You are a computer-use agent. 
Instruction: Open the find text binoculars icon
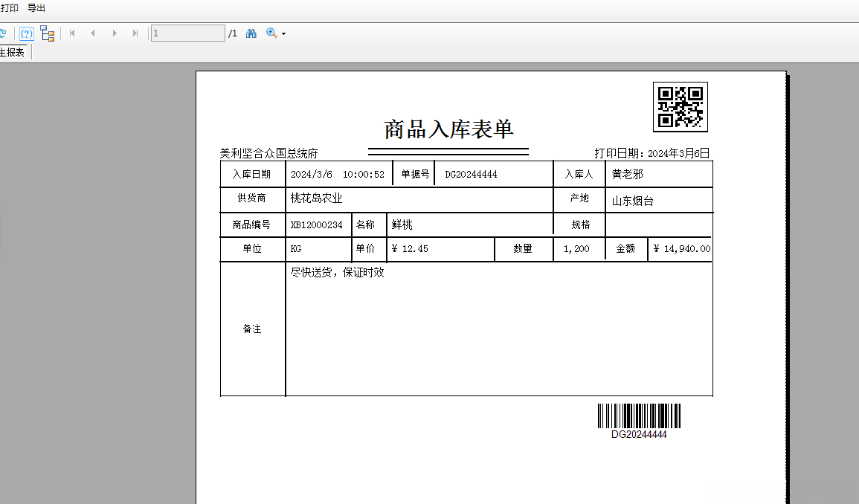251,33
